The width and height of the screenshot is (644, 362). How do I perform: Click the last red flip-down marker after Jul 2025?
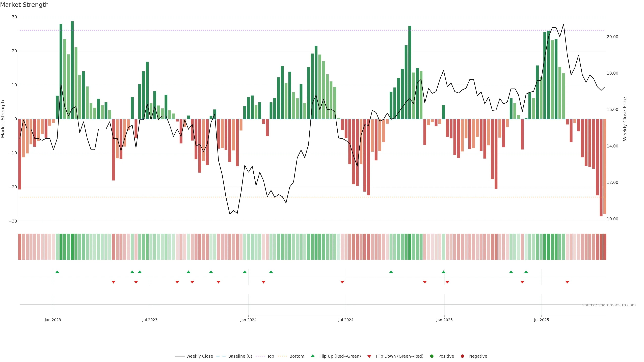(x=567, y=282)
